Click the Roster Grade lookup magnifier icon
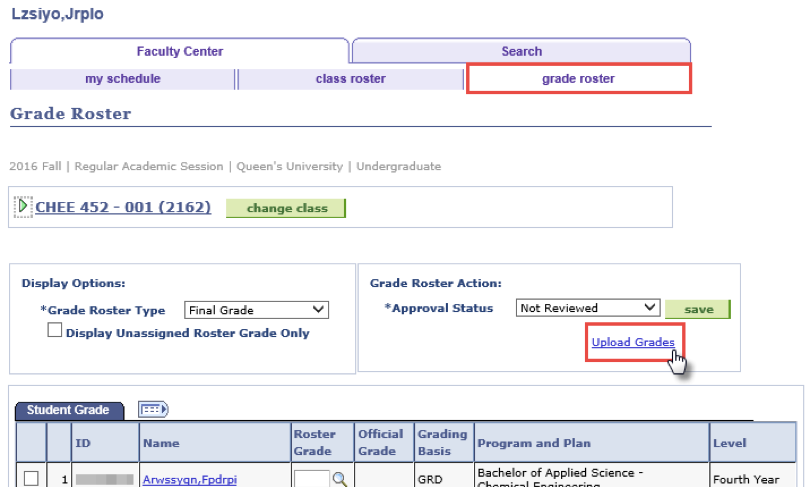808x487 pixels. (x=340, y=479)
